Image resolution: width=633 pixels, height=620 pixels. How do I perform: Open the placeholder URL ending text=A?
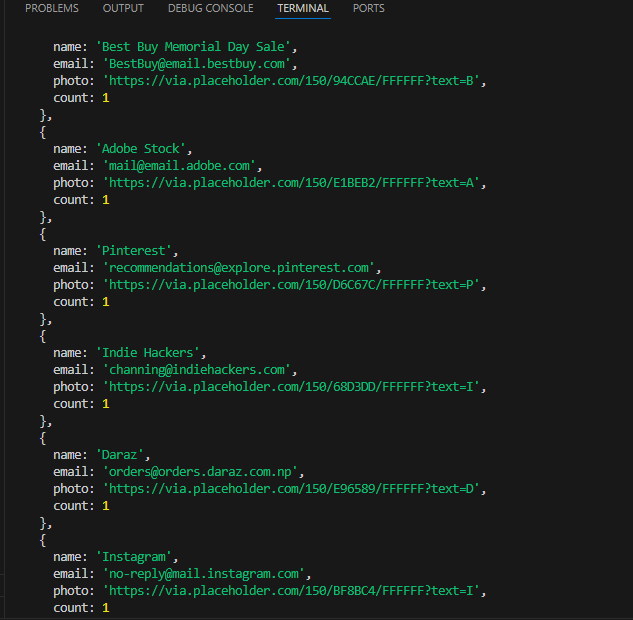[x=291, y=183]
